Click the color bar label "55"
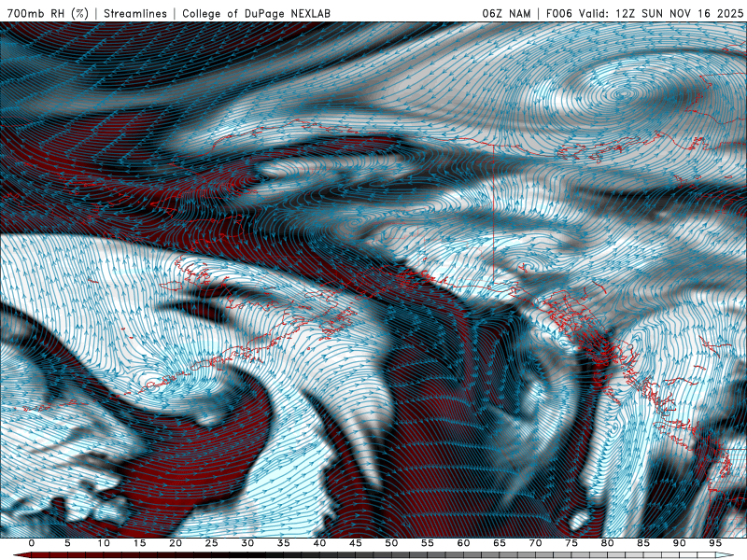Viewport: 747px width, 560px height. click(x=428, y=543)
